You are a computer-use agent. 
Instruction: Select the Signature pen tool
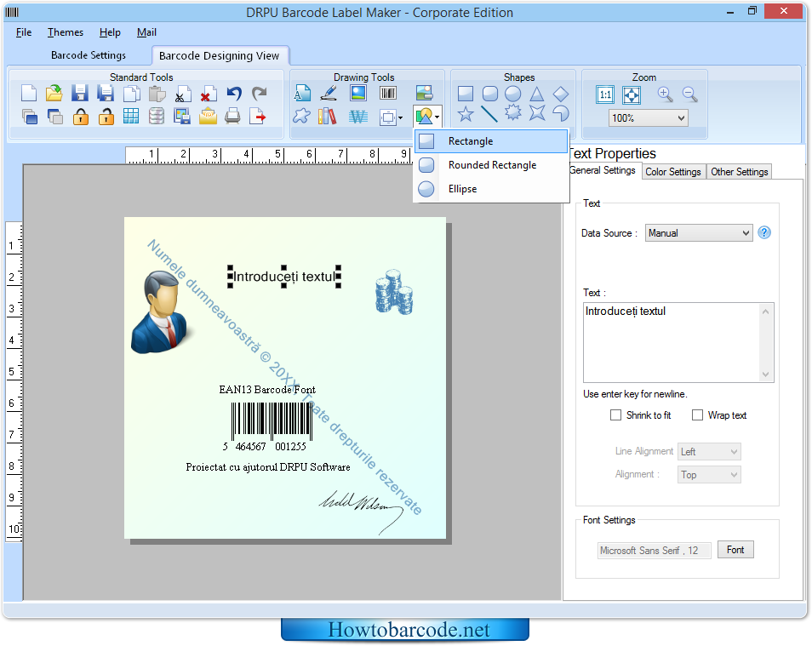pos(329,94)
